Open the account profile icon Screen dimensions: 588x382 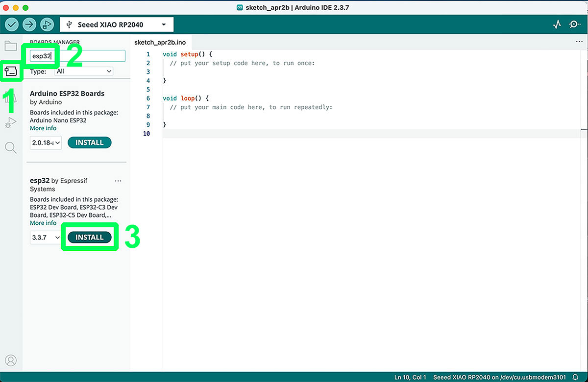[11, 360]
